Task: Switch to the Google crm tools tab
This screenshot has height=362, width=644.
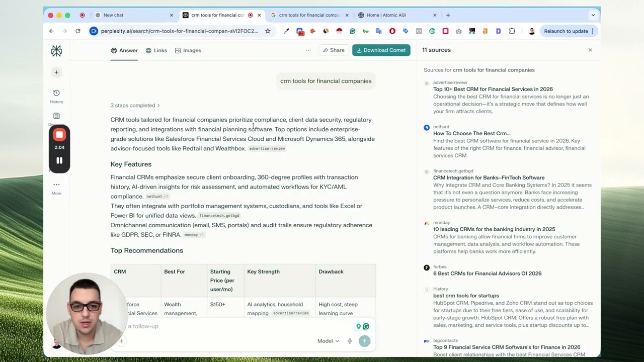Action: (x=309, y=15)
